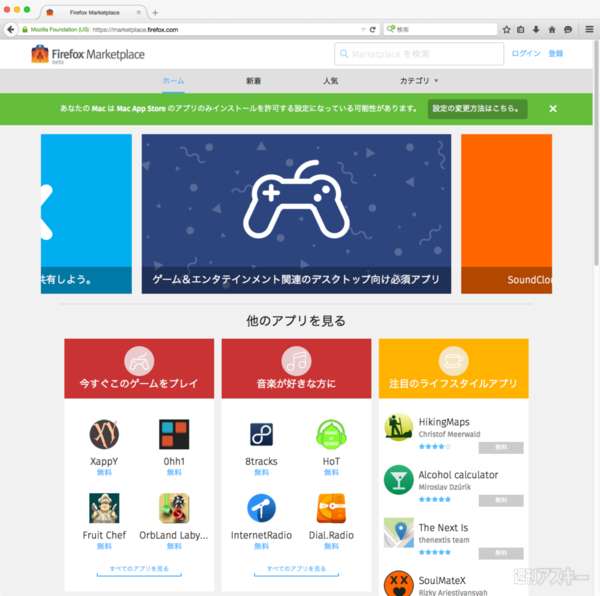Click the 無料 label under 0hh1
Screen dimensions: 600x596
point(174,472)
